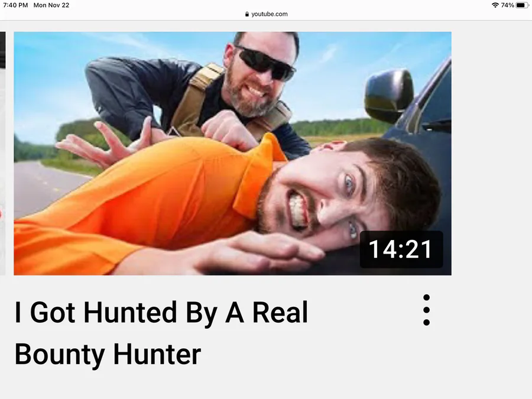Click the 14:21 duration badge on thumbnail
532x399 pixels.
(401, 249)
